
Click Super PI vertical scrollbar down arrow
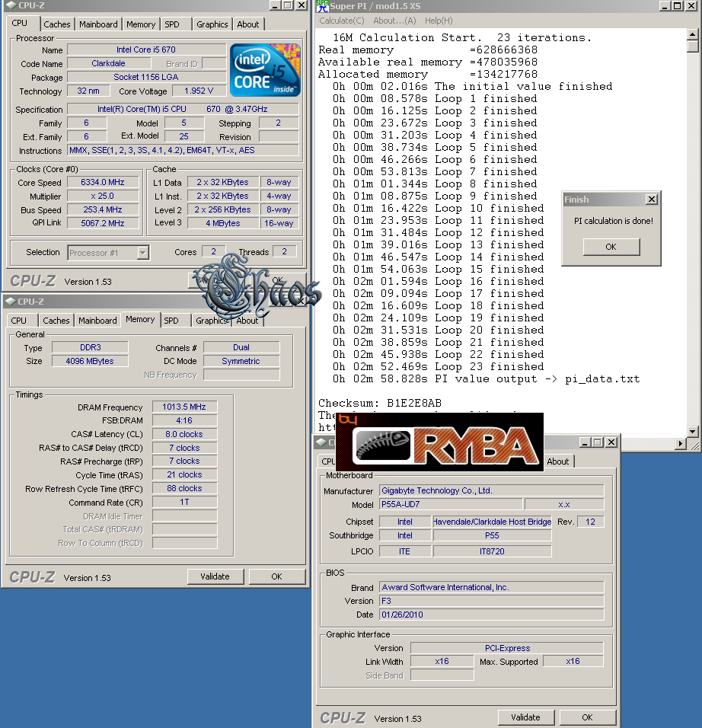(x=692, y=431)
